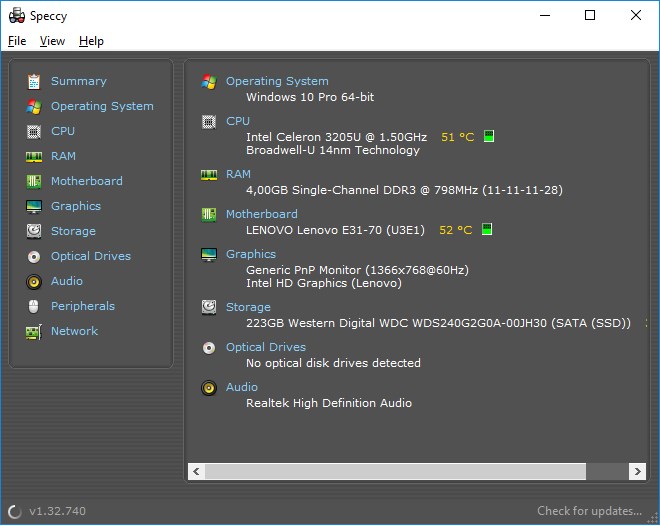This screenshot has height=526, width=660.
Task: Click RAM heading link in summary
Action: pos(238,174)
